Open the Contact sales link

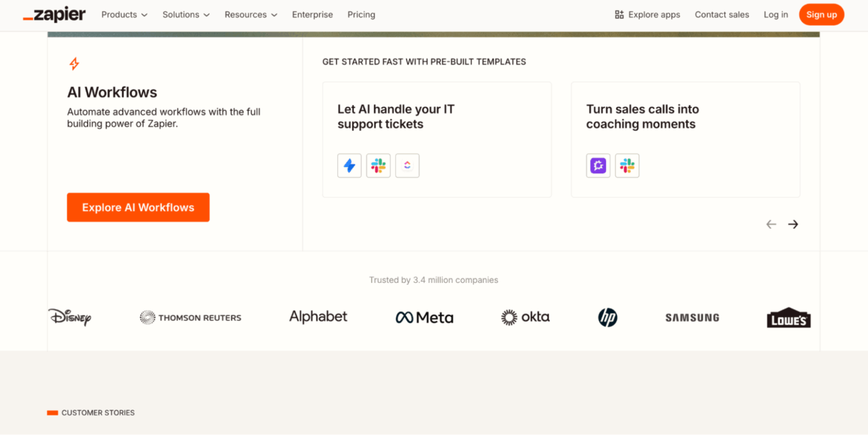[722, 15]
